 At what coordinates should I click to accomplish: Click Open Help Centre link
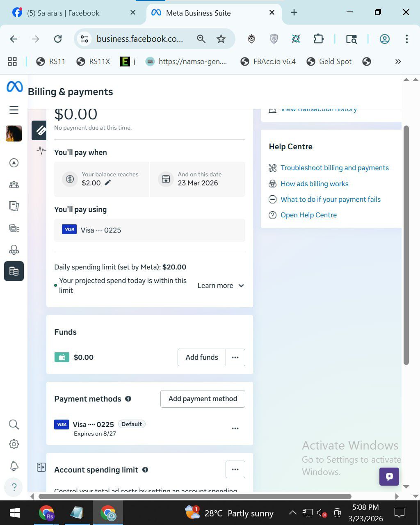point(309,215)
